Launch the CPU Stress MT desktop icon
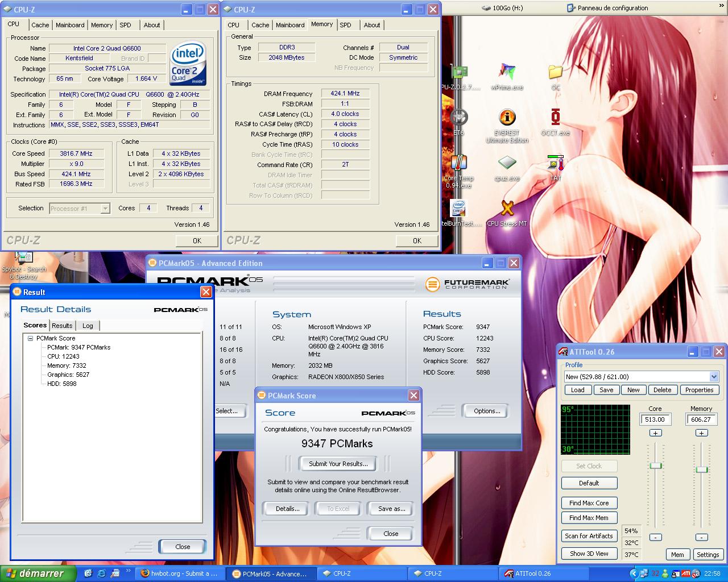This screenshot has height=582, width=728. [507, 213]
